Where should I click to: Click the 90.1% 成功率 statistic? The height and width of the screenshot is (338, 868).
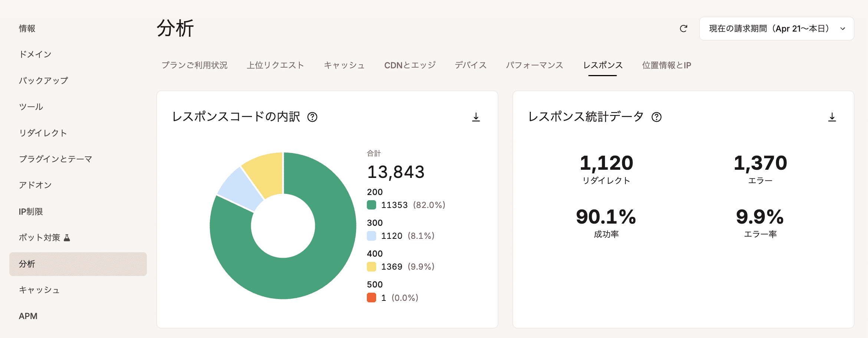pos(606,223)
